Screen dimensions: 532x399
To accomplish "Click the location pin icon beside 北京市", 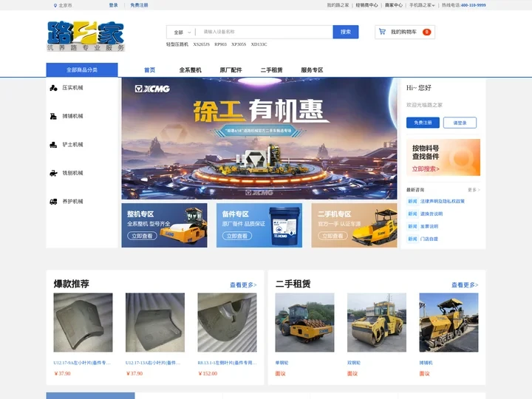I will [55, 5].
